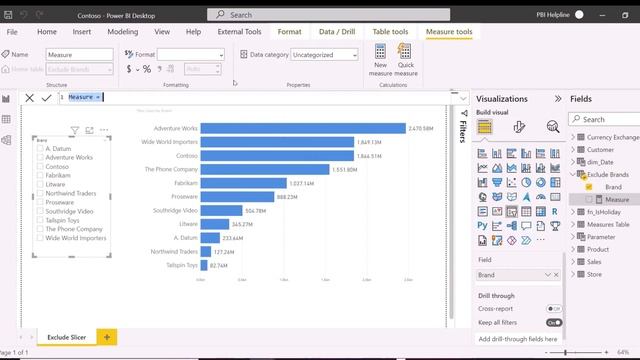This screenshot has width=640, height=360.
Task: Select the Q&A speech bubble visual
Action: coord(526,226)
